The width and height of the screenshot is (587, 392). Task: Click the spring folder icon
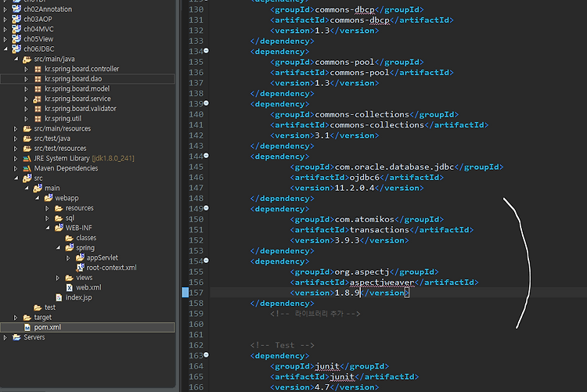click(x=69, y=247)
